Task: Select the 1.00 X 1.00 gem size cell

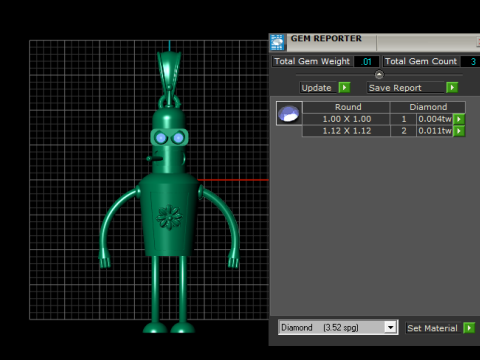Action: 347,119
